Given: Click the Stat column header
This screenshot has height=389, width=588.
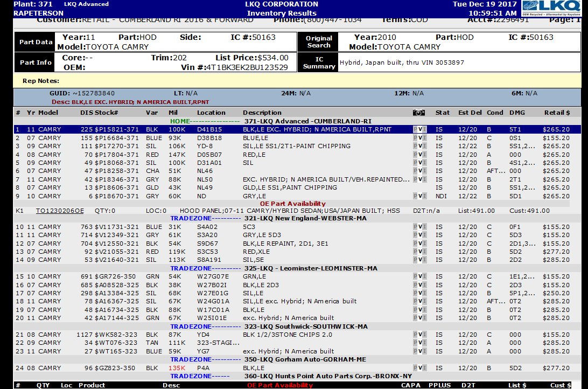Looking at the screenshot, I should pyautogui.click(x=443, y=113).
